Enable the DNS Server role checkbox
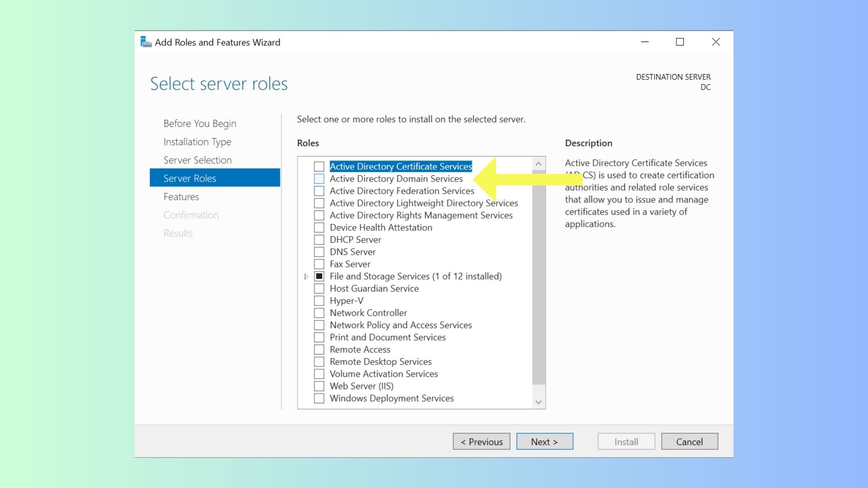 coord(319,252)
